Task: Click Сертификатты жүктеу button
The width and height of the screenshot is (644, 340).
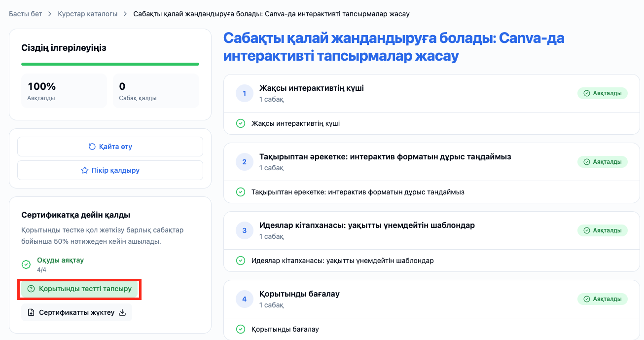Action: (76, 312)
